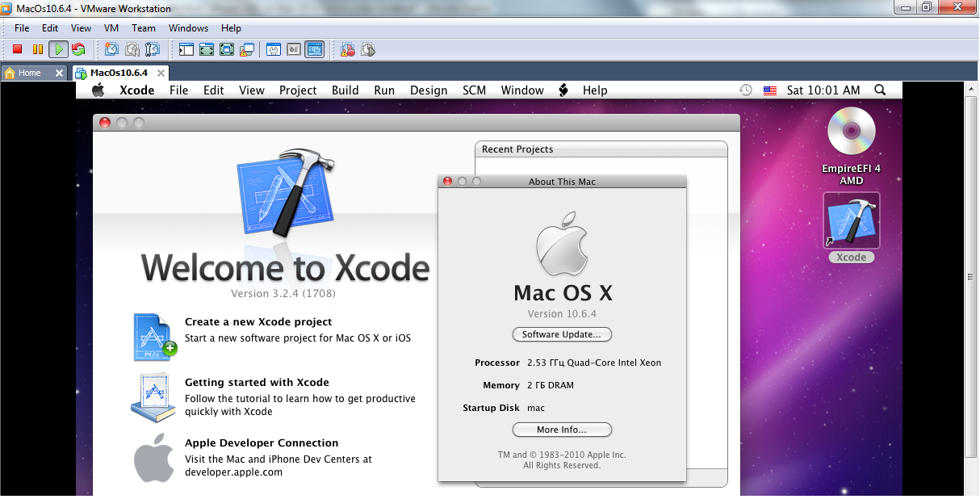
Task: Click the Unity mode icon with warning
Action: point(247,50)
